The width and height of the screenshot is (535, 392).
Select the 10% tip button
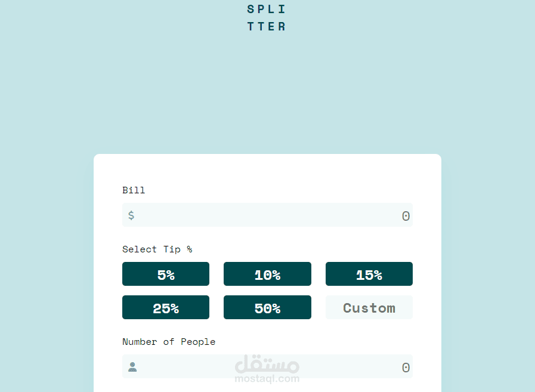(x=267, y=274)
